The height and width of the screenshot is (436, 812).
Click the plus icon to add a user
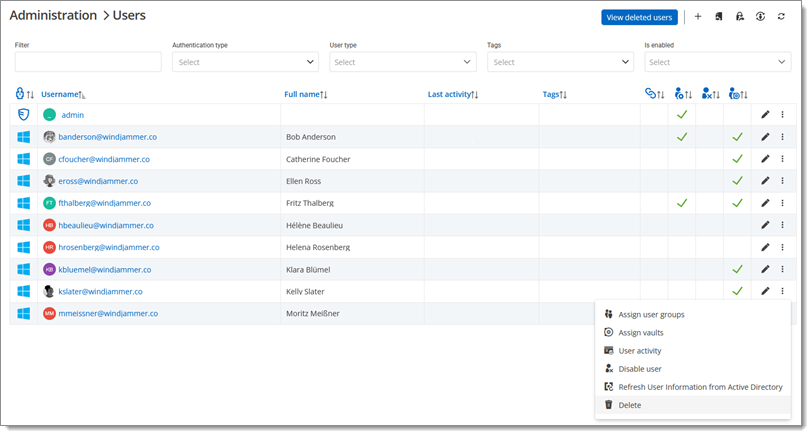(698, 17)
